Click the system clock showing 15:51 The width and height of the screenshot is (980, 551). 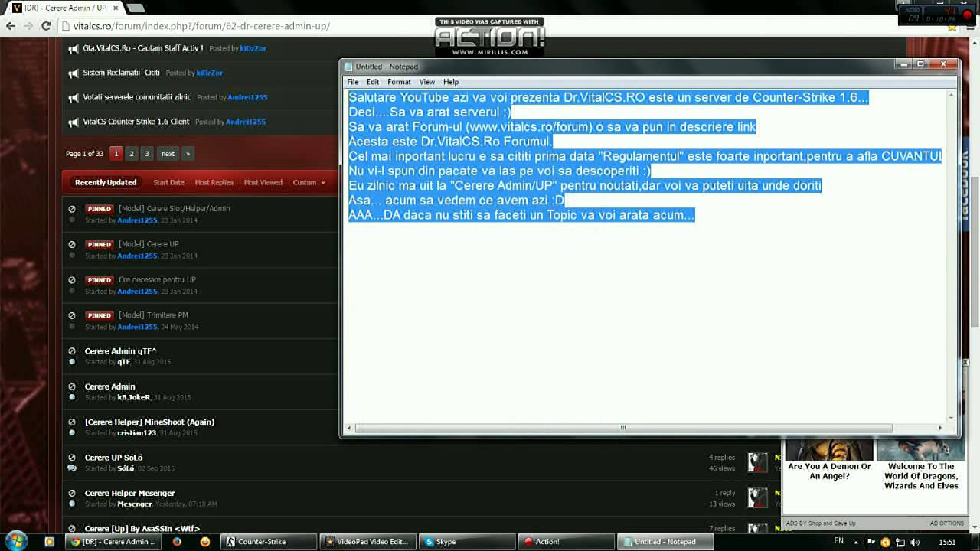tap(947, 543)
